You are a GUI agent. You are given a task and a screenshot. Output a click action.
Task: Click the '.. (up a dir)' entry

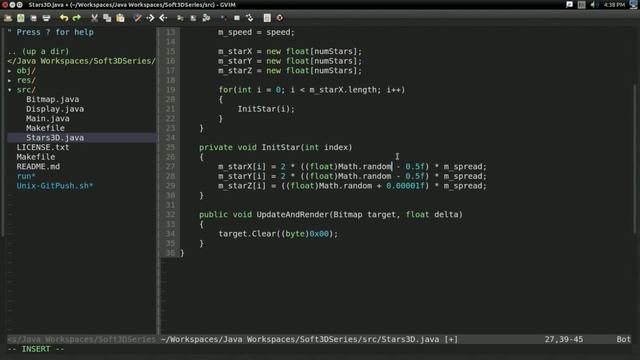[38, 51]
